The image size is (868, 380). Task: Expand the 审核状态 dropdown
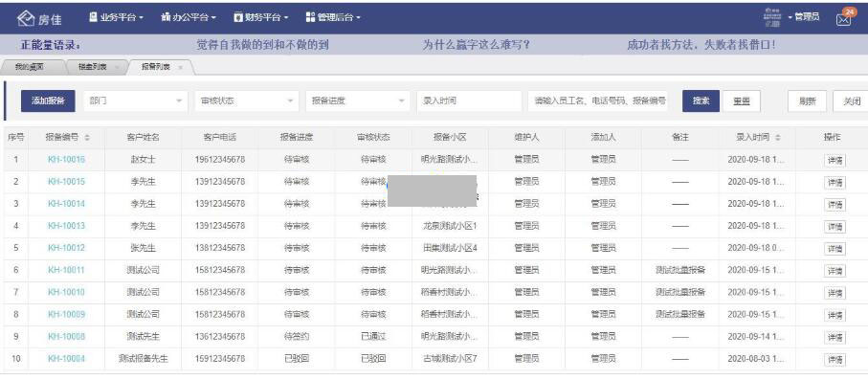247,101
